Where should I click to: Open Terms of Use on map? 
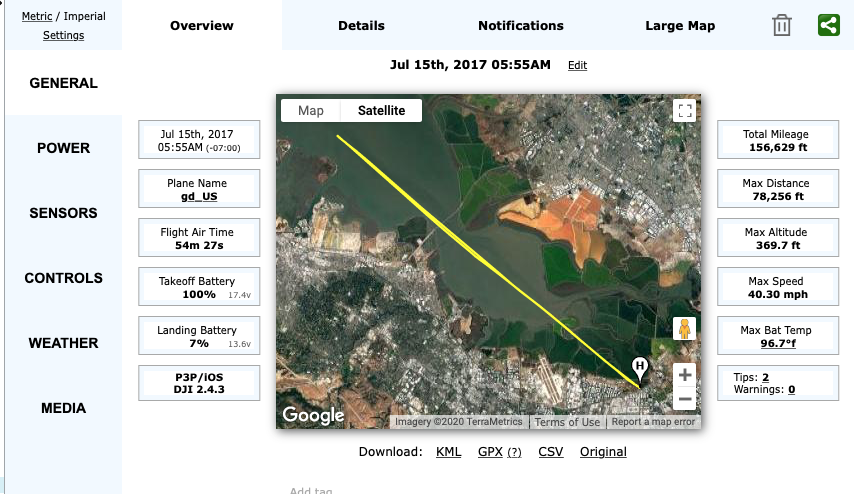click(567, 422)
